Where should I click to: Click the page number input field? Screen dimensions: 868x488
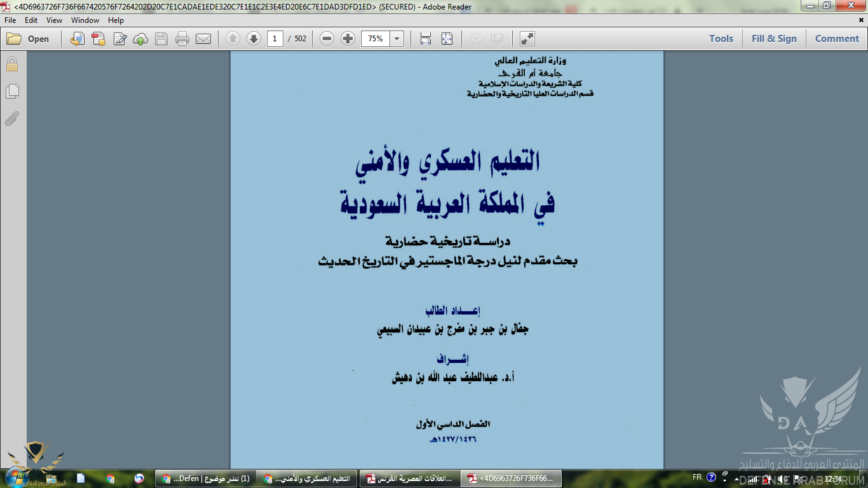[275, 39]
